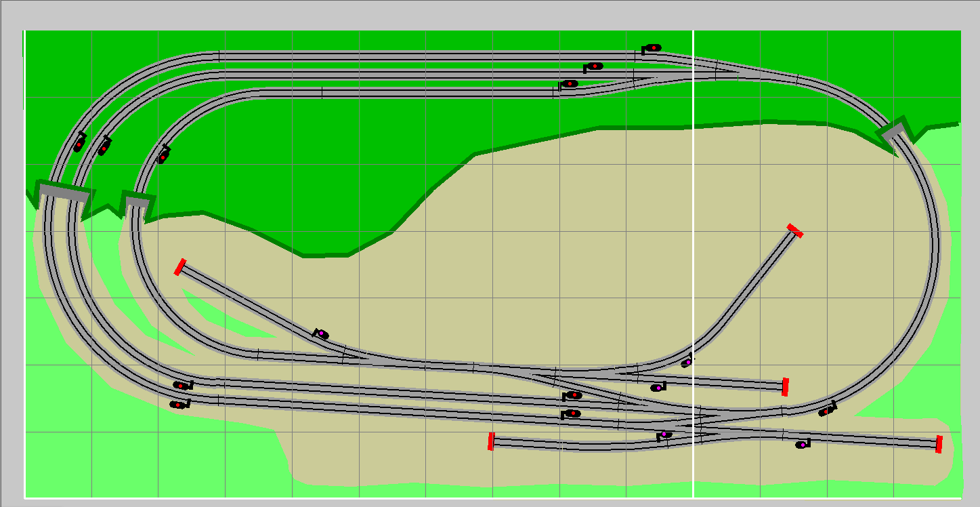This screenshot has height=507, width=980.
Task: Click the magenta signal above the bottom-left siding
Action: 665,435
